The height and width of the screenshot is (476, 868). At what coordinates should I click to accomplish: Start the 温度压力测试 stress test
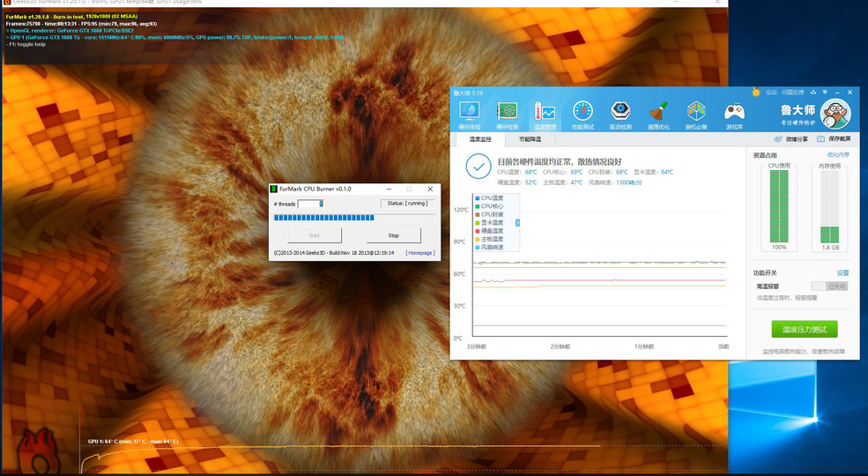804,330
